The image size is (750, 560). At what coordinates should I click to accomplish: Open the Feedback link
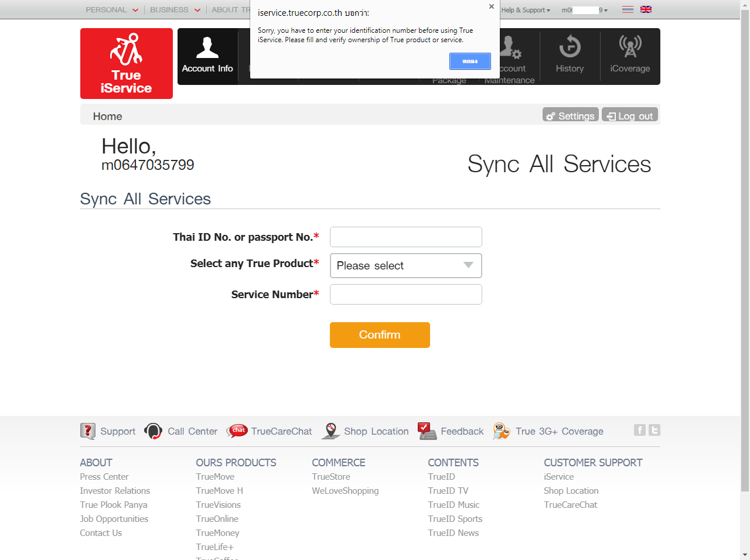pyautogui.click(x=462, y=431)
